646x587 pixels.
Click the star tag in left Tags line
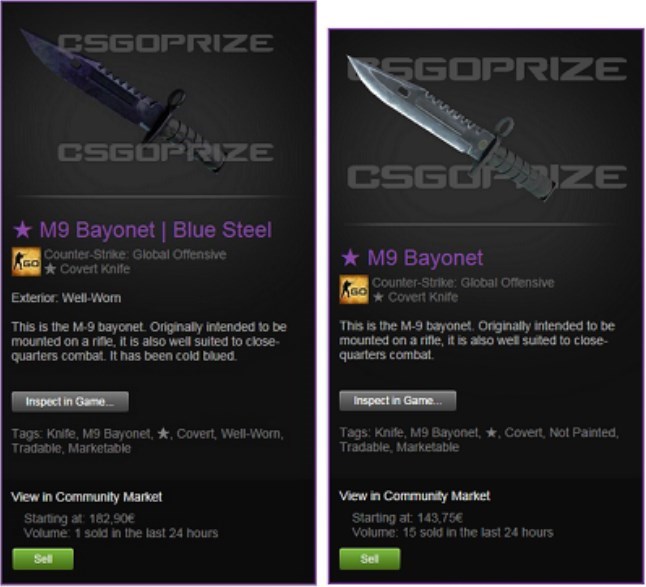(163, 433)
